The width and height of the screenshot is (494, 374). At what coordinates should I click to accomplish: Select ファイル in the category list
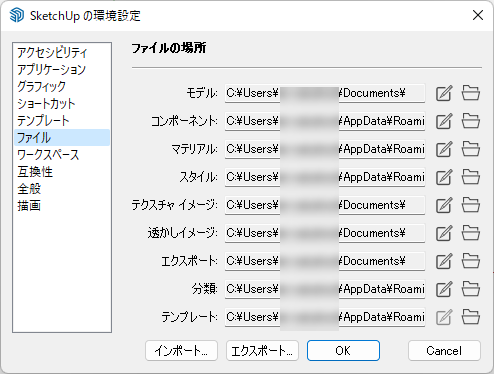[62, 138]
